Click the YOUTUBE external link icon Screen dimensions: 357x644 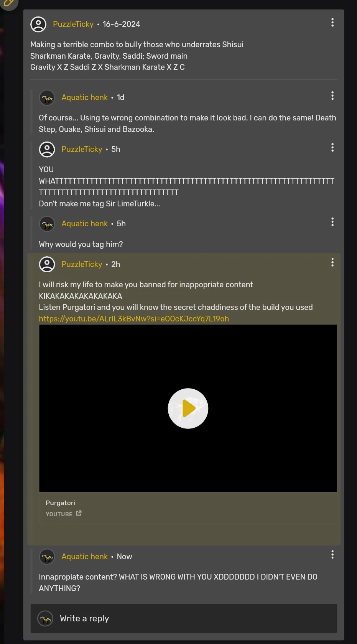pos(79,513)
